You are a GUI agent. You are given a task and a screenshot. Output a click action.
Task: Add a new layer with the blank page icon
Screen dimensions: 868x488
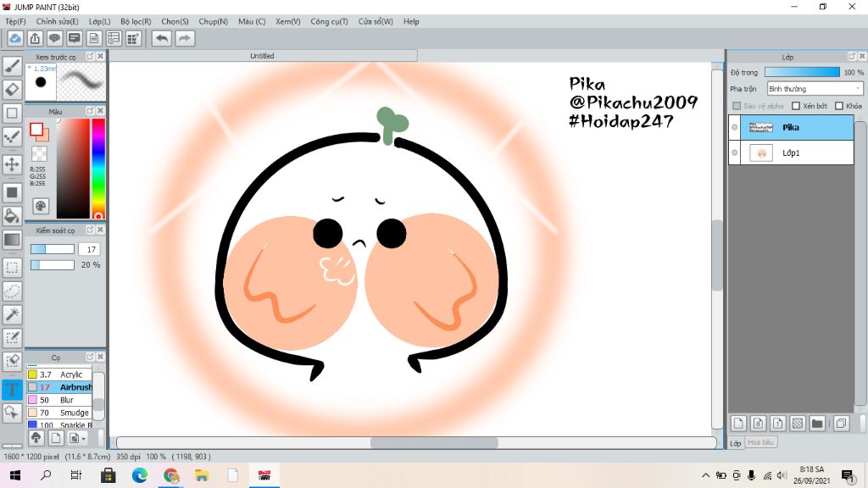click(x=738, y=424)
